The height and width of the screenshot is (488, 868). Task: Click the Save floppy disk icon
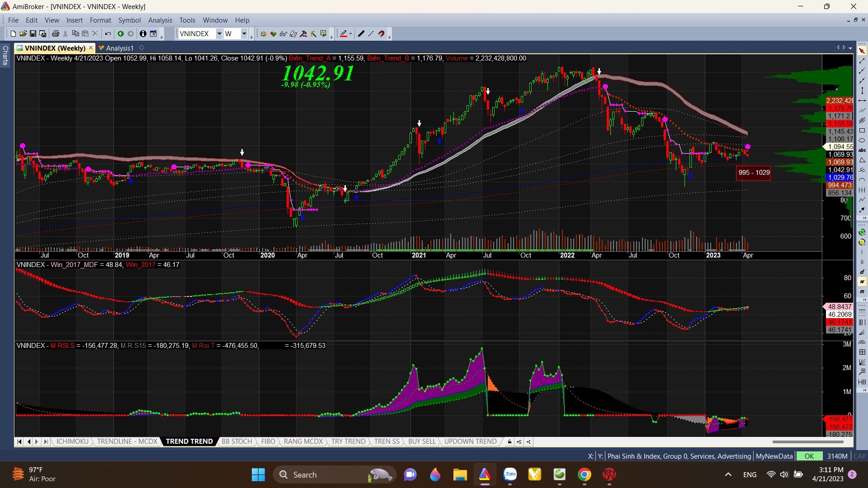pyautogui.click(x=33, y=33)
